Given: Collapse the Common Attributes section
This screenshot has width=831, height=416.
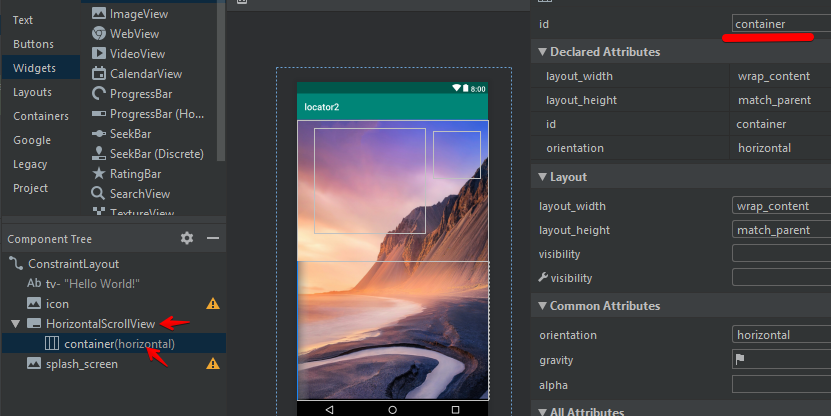Looking at the screenshot, I should point(542,306).
